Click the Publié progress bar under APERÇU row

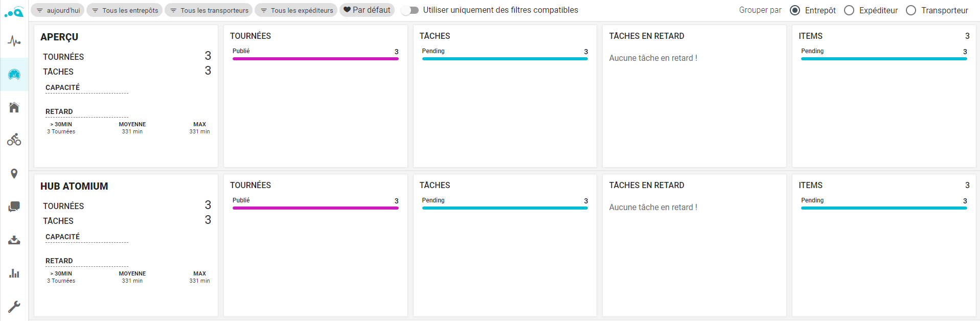[x=315, y=59]
